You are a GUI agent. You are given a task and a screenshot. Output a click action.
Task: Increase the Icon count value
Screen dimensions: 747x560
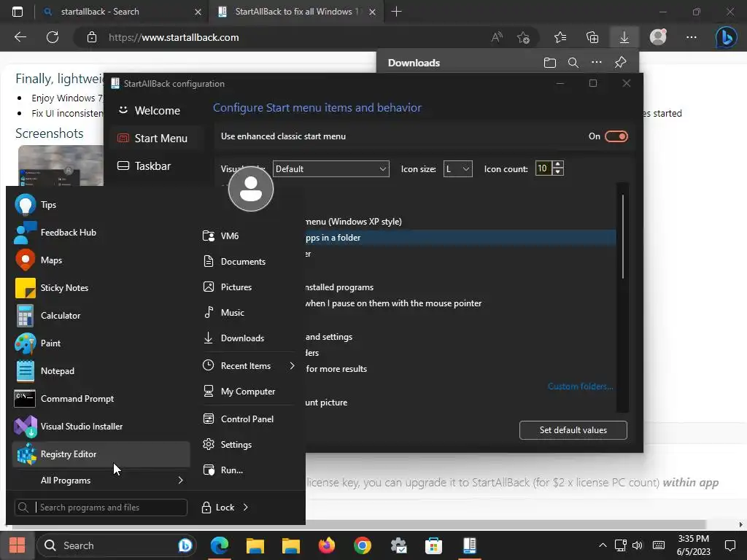pos(558,164)
